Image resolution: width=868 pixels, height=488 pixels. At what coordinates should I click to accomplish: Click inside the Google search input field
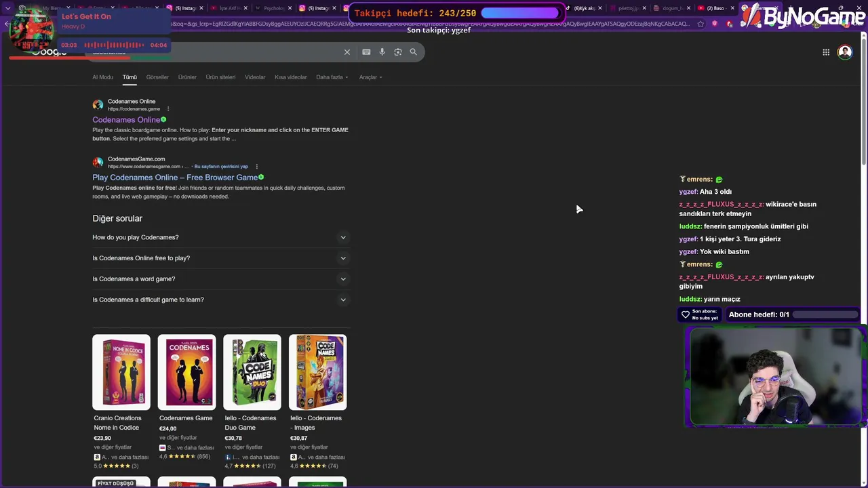point(217,52)
